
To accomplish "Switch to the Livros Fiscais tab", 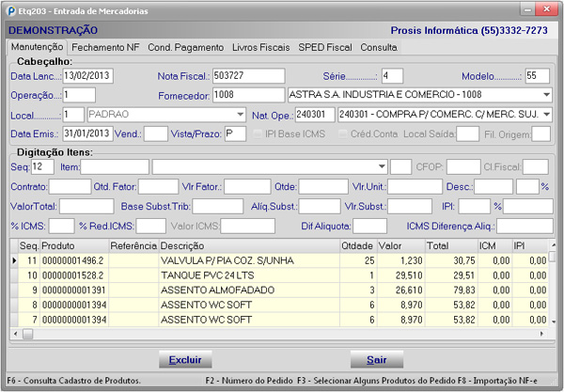I will pyautogui.click(x=260, y=47).
